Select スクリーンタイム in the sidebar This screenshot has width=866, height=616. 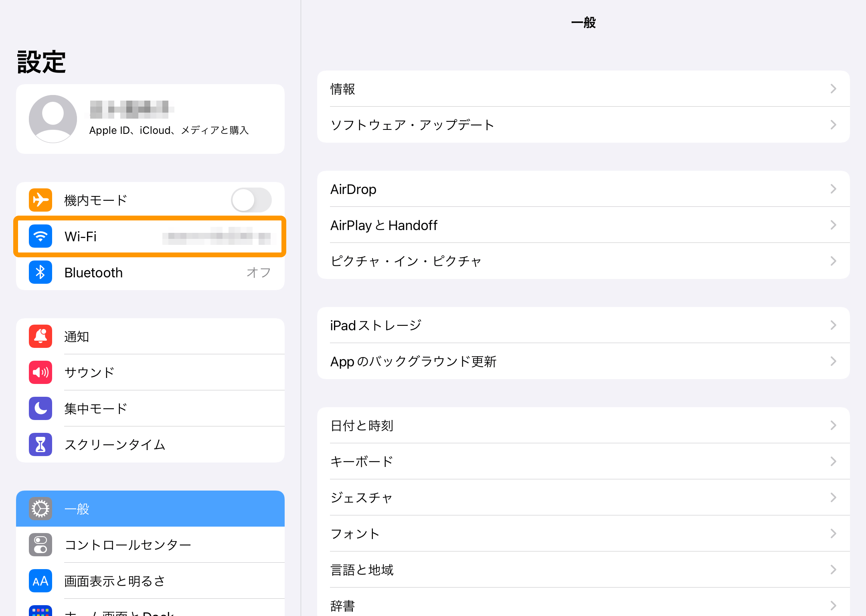point(150,444)
